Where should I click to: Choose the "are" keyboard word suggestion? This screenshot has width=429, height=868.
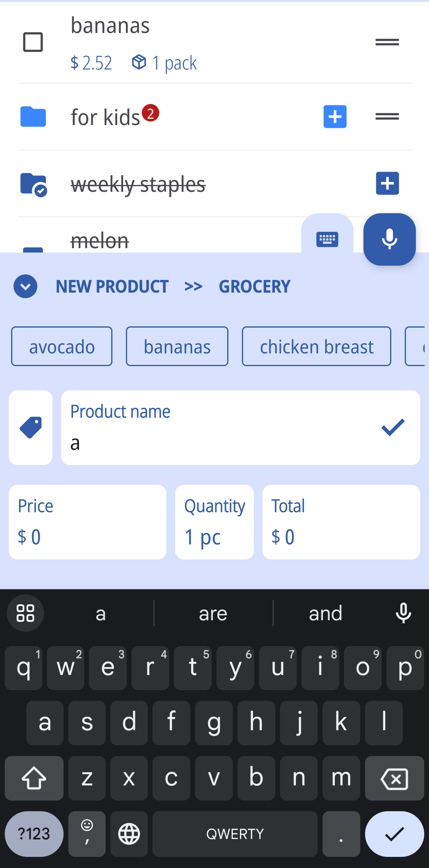213,613
